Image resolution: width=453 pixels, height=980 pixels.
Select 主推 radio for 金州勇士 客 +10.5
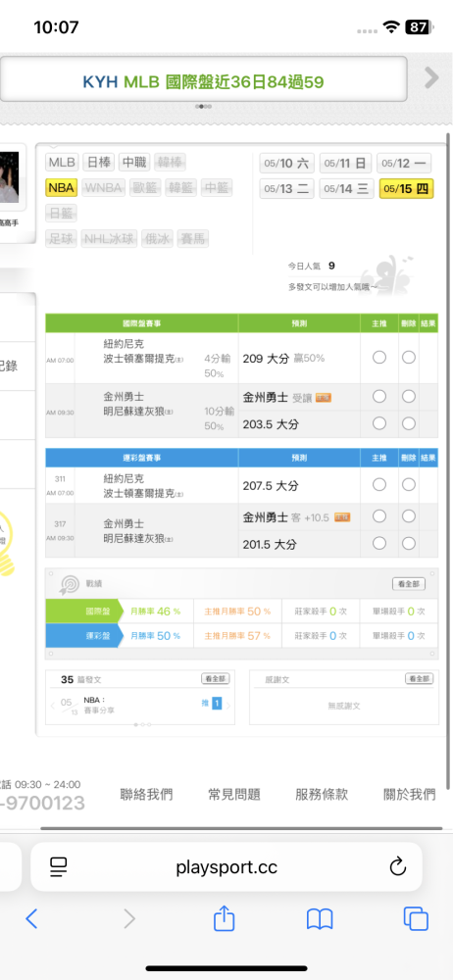pos(379,516)
